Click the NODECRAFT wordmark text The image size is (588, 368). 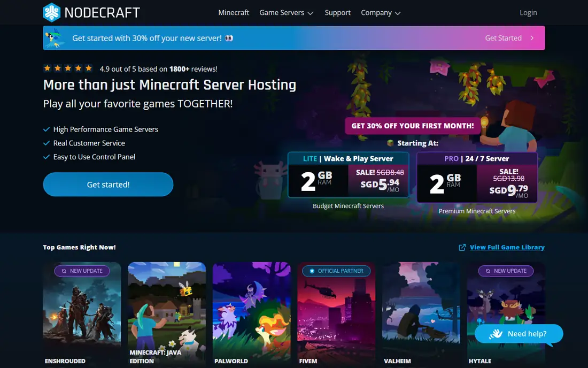point(102,12)
